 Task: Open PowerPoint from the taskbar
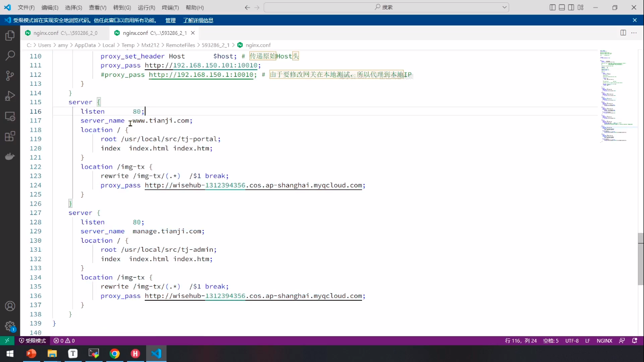click(31, 354)
